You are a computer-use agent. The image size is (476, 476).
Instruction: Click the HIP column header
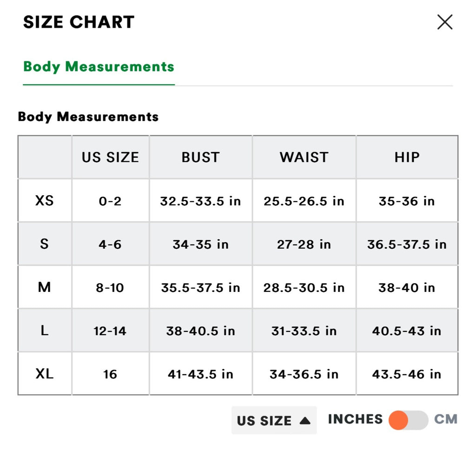(407, 157)
